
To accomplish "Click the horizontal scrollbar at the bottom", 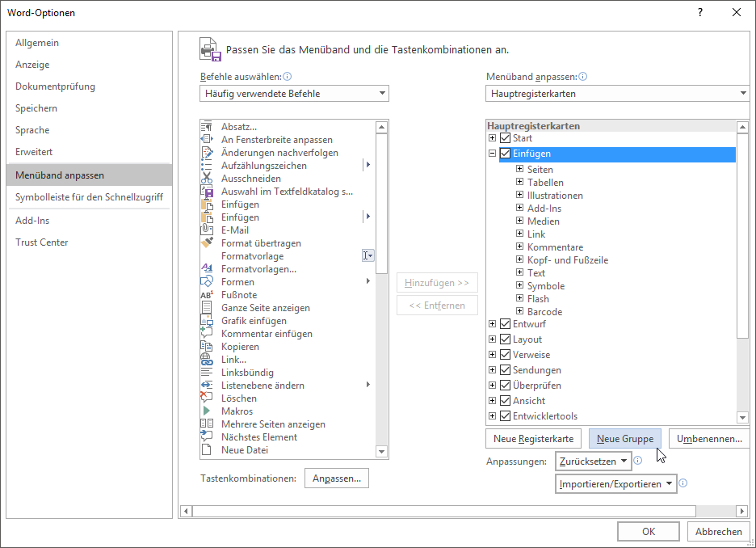I will coord(441,511).
